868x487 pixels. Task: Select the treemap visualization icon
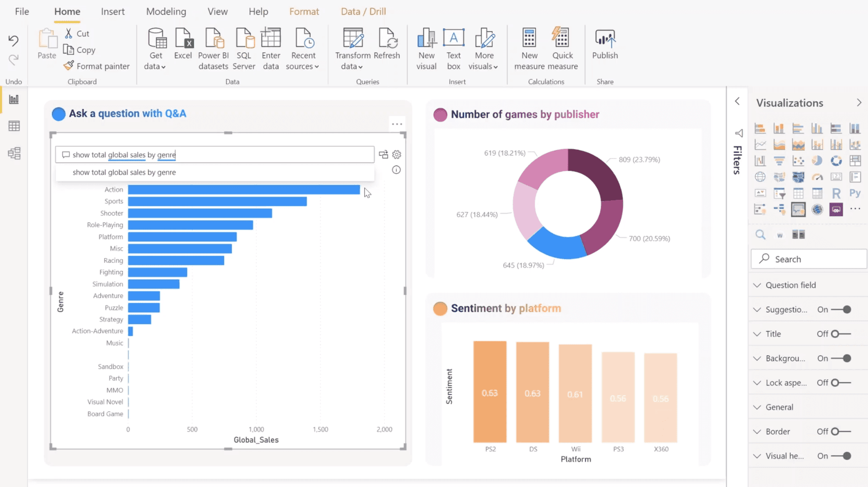(855, 160)
